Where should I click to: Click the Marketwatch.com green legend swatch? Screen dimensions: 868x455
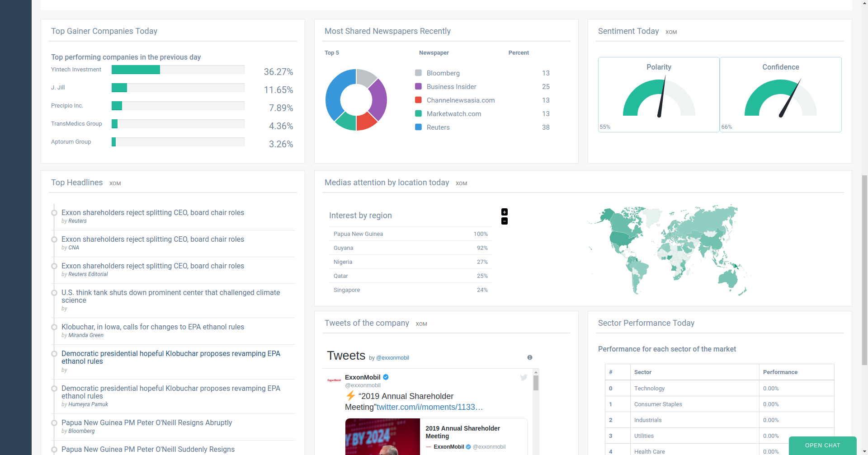(x=418, y=113)
